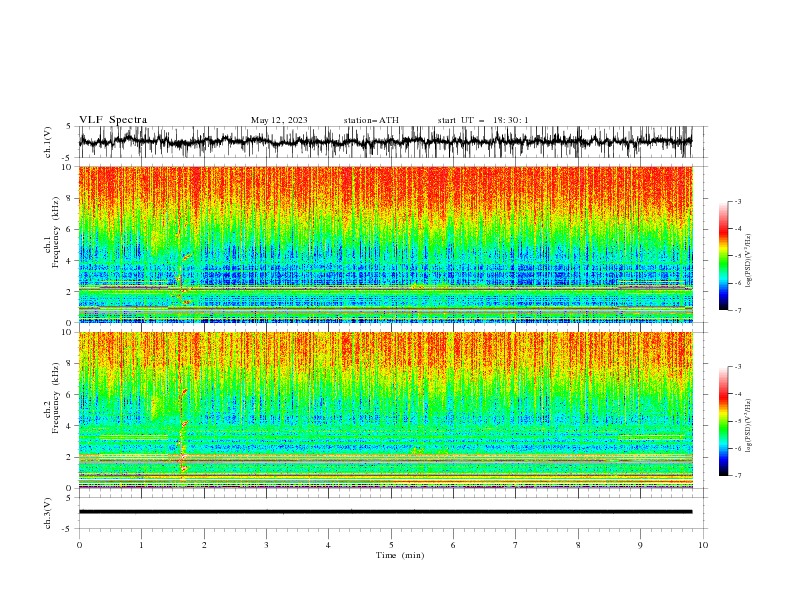Click the log(PSD) label of the ch.2 colorbar
Image resolution: width=792 pixels, height=612 pixels.
(x=749, y=426)
